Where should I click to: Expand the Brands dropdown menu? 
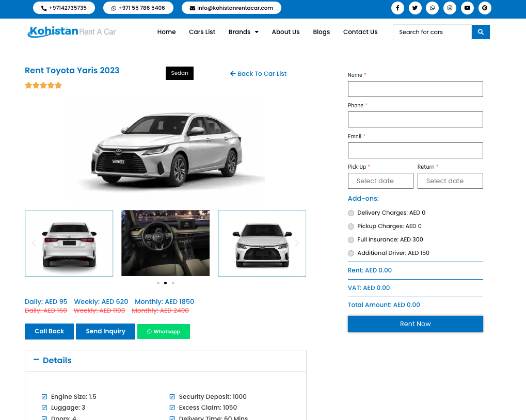point(243,32)
